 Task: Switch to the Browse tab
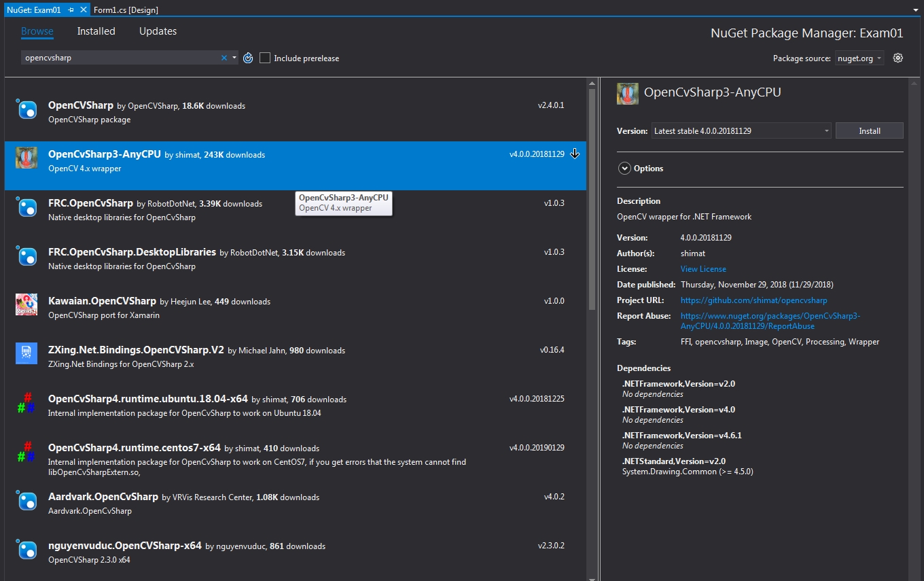pos(37,31)
